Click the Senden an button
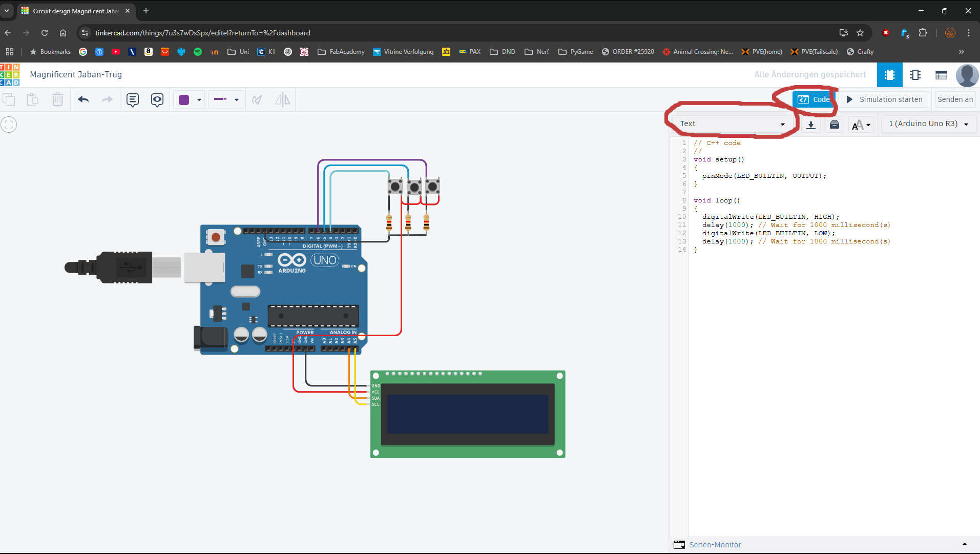 955,99
